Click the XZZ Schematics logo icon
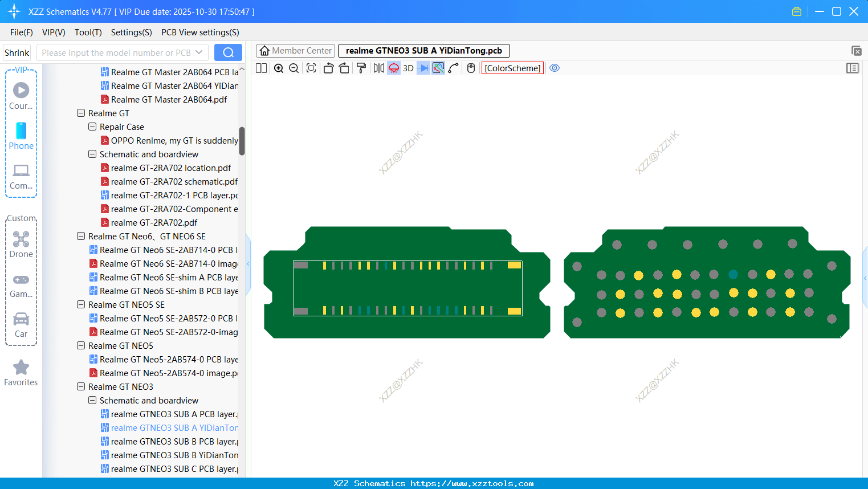The height and width of the screenshot is (489, 868). [14, 11]
